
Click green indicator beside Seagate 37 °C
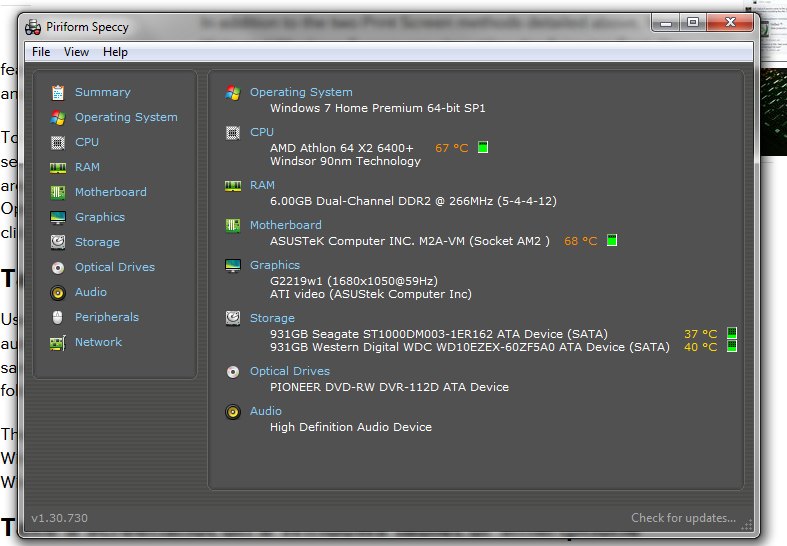tap(732, 333)
